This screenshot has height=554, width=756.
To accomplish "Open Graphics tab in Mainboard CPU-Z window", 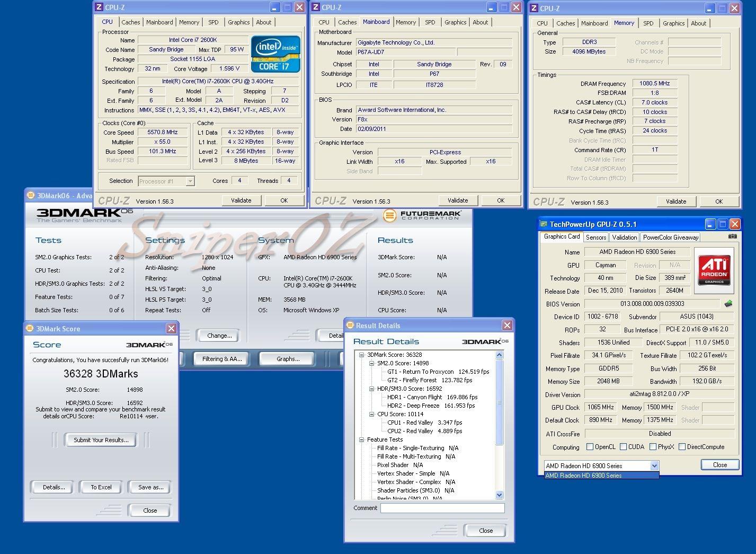I will click(x=456, y=22).
